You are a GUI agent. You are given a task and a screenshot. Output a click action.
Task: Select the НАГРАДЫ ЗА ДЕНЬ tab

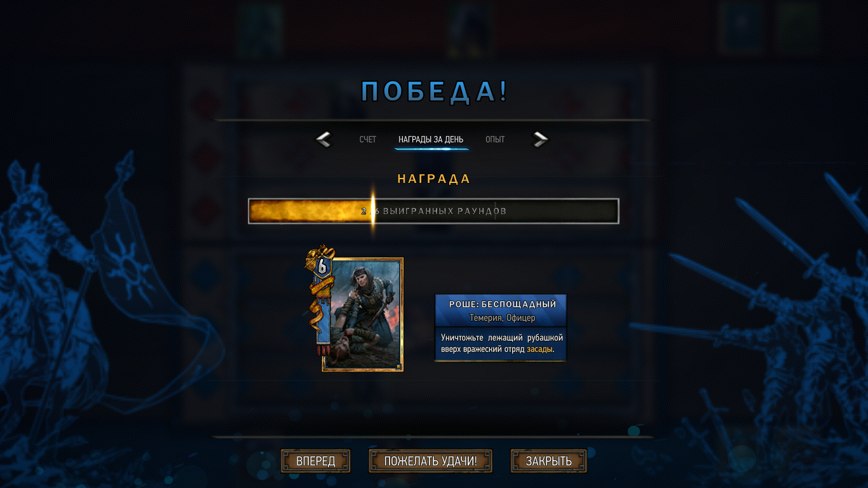click(x=431, y=139)
